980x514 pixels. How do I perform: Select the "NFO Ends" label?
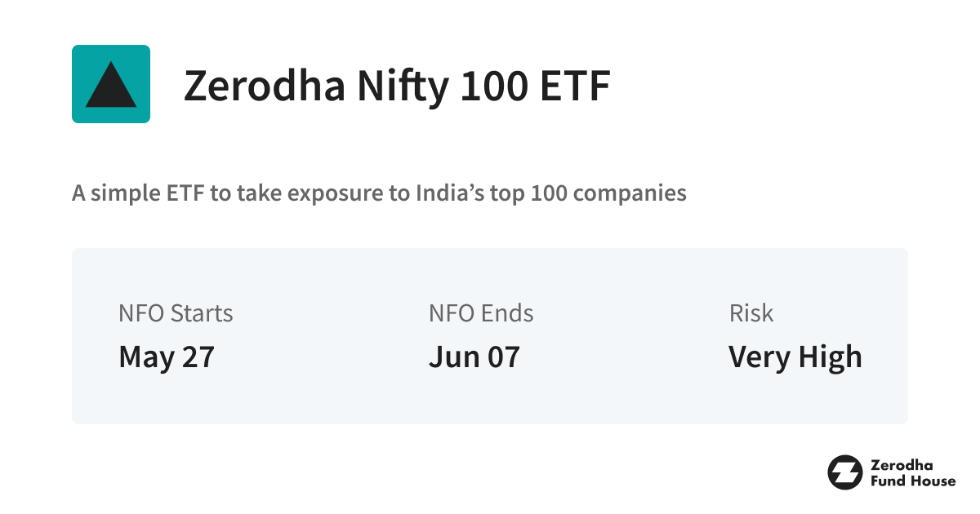pyautogui.click(x=481, y=313)
